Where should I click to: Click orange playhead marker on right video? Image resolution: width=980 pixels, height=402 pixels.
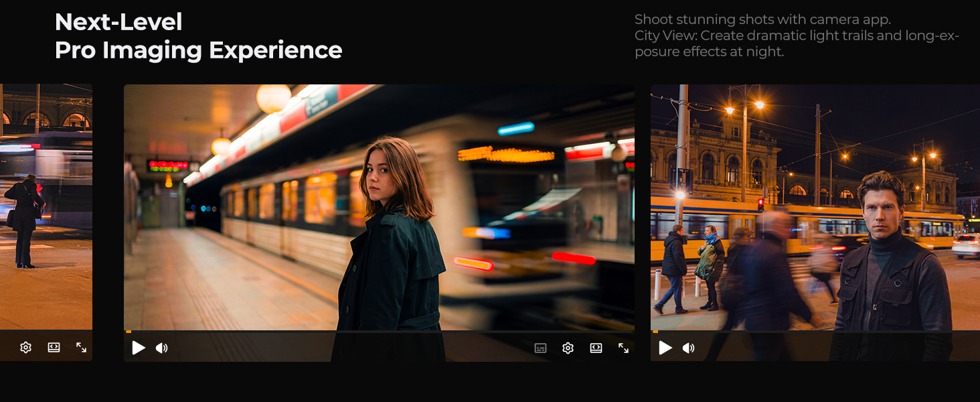655,332
